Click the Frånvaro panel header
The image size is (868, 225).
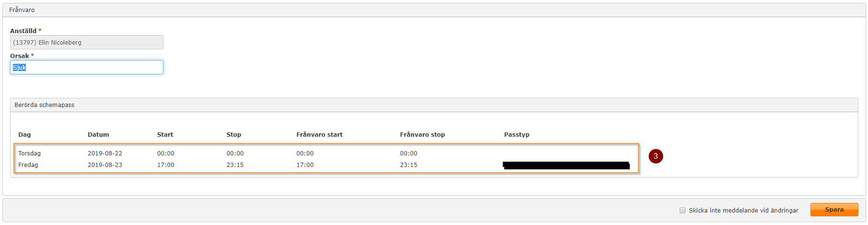click(x=22, y=10)
